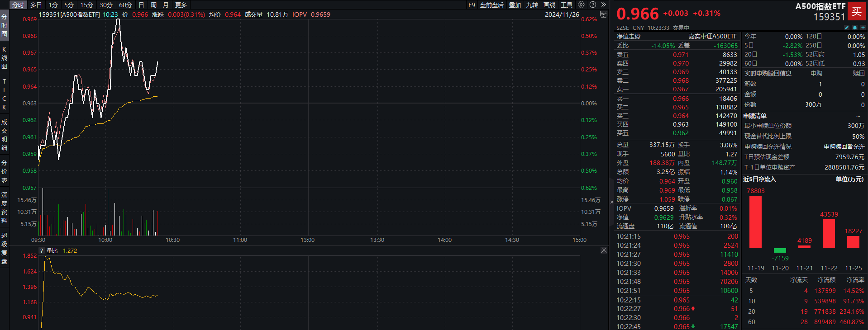Toggle 盘前盘后 pre/post-market display
868x330 pixels.
491,5
